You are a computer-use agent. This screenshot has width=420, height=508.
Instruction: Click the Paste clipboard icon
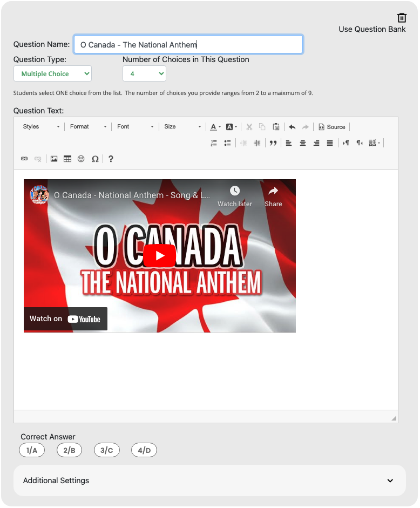click(276, 127)
